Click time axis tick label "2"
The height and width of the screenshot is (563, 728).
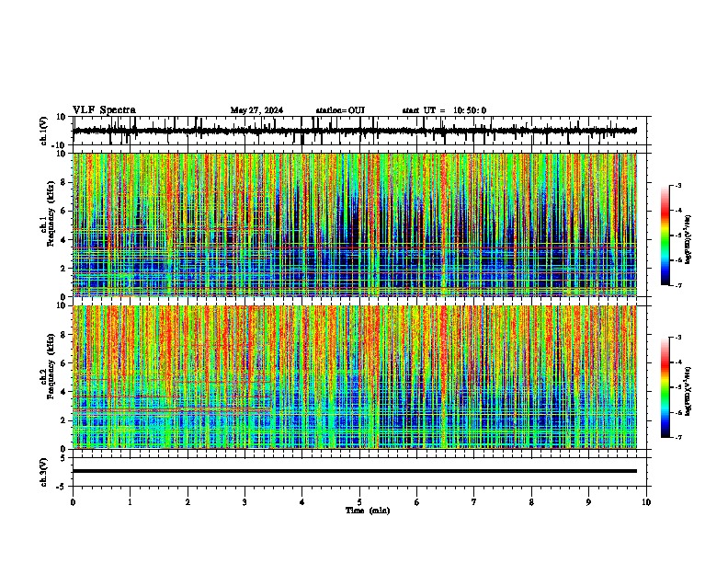tap(188, 502)
